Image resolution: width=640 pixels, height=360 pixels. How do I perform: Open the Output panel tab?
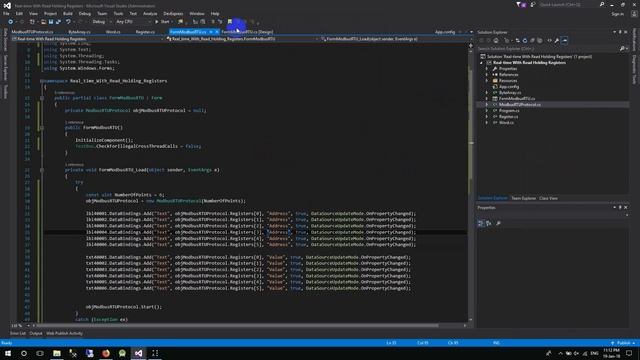point(36,333)
